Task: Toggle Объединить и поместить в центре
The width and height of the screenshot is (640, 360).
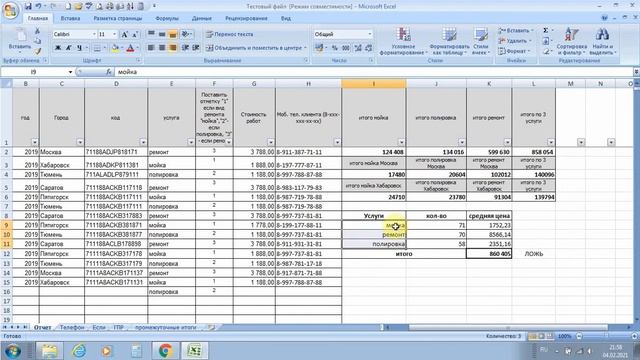Action: pyautogui.click(x=256, y=48)
